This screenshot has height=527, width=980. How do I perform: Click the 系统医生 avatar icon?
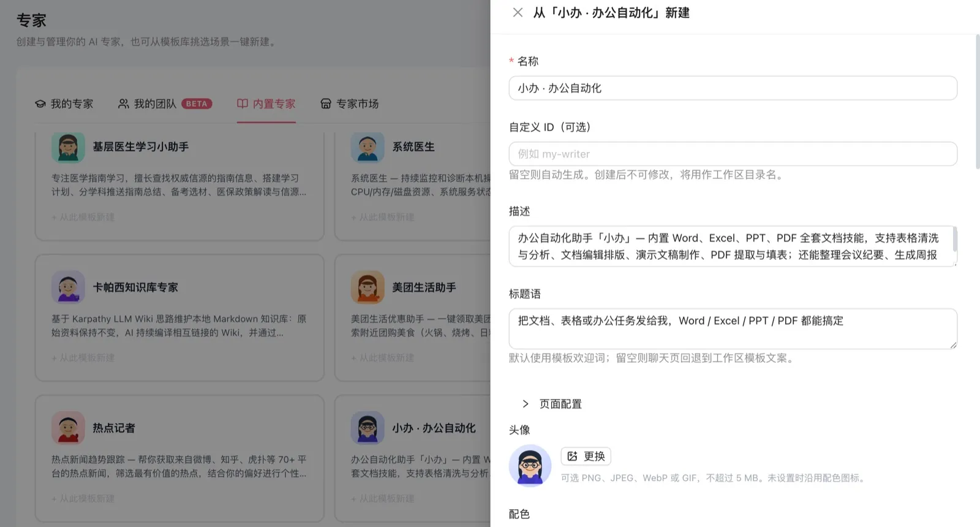[367, 147]
